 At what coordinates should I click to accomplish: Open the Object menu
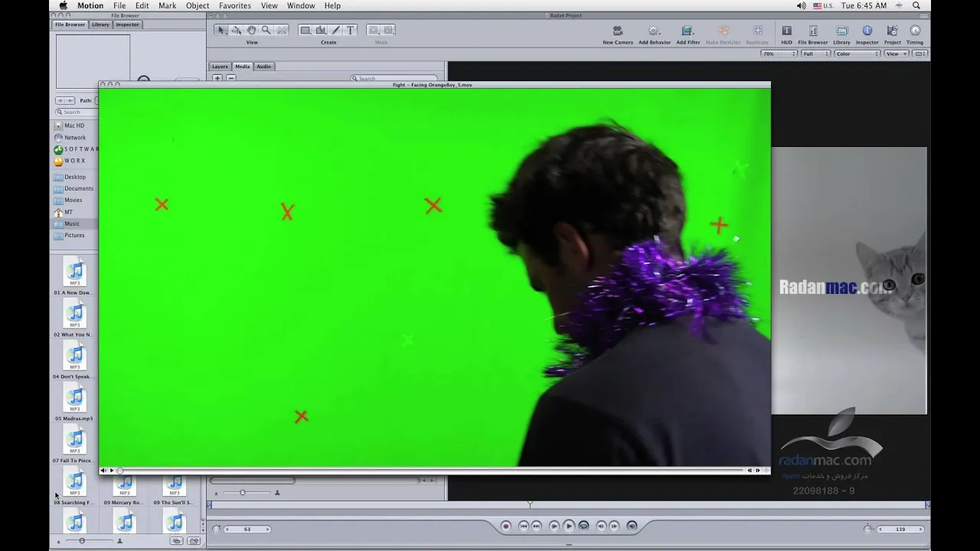click(x=198, y=5)
